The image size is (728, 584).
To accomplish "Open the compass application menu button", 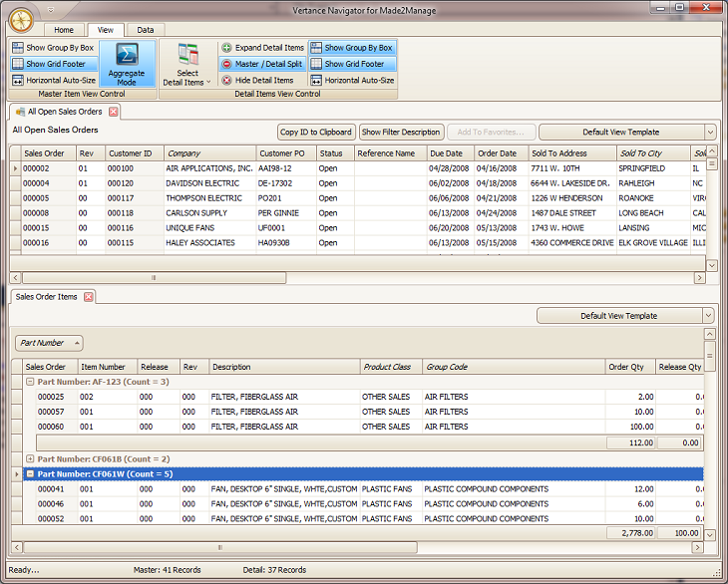I will [21, 20].
